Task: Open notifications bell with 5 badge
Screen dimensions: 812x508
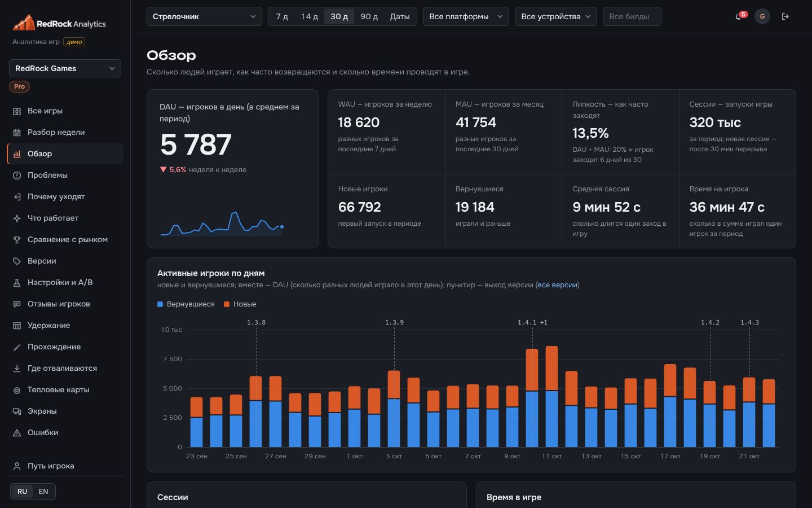Action: tap(739, 16)
